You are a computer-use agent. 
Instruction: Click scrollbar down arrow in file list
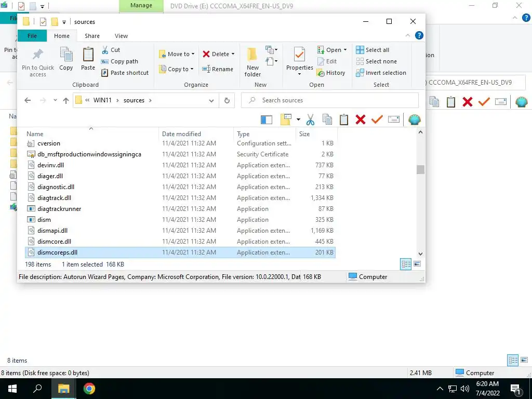point(420,254)
